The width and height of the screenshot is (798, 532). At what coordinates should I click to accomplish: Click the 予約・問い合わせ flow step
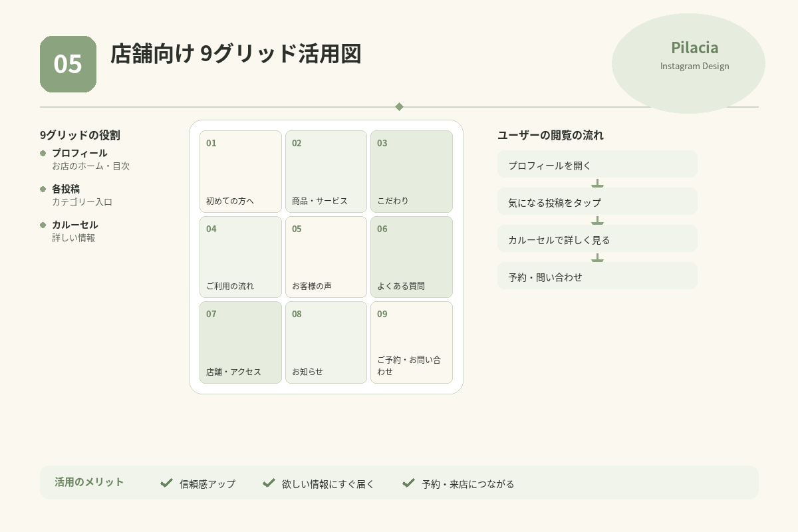tap(597, 276)
